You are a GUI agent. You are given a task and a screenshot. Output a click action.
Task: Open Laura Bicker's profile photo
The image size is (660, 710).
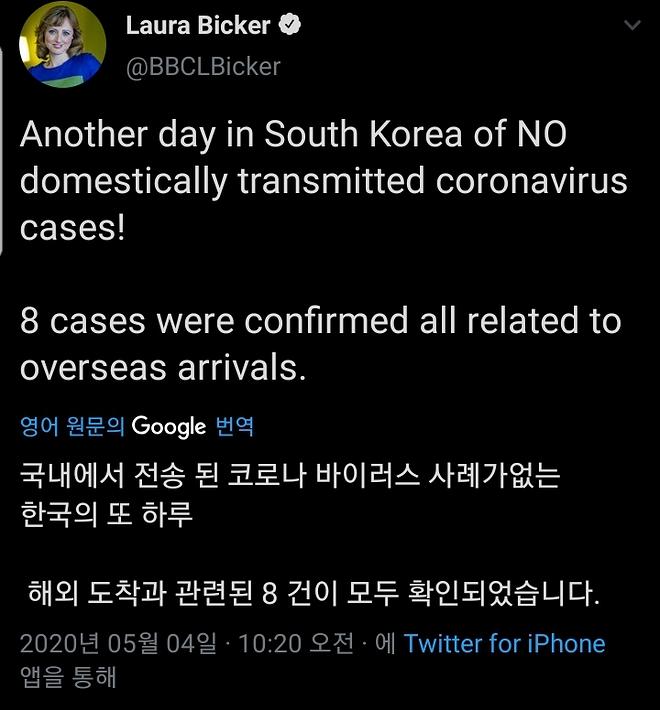pyautogui.click(x=62, y=46)
